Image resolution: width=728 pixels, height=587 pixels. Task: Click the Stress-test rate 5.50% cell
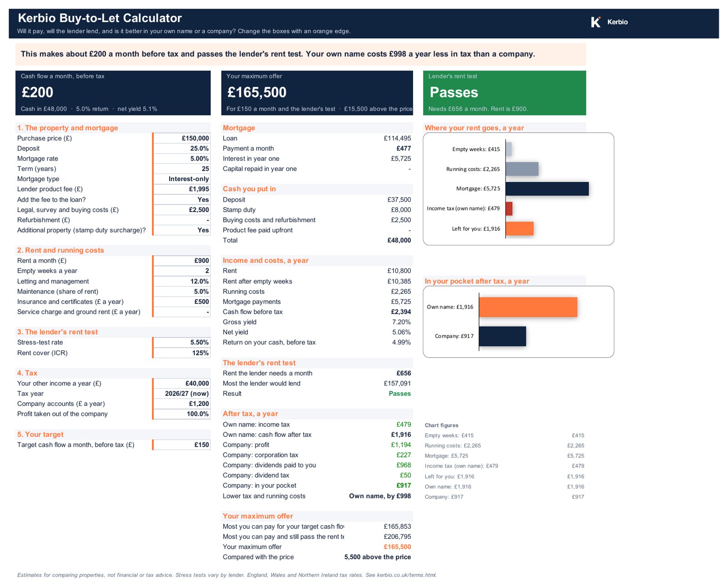click(182, 343)
